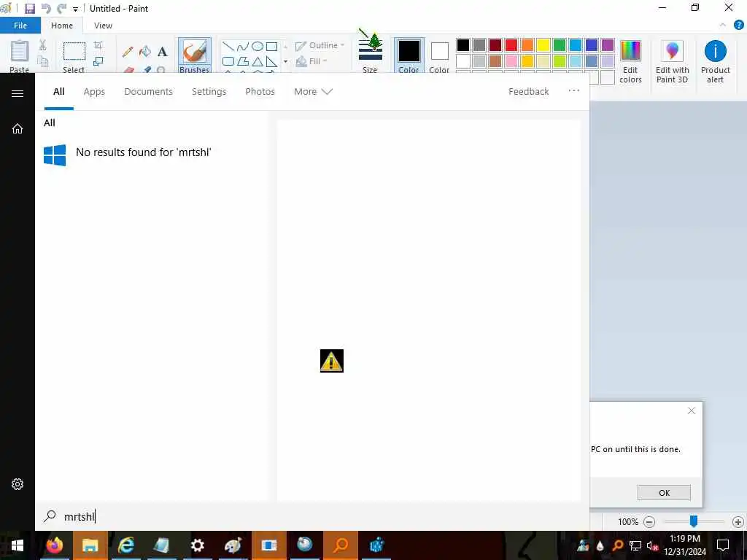Expand the More search filter dropdown
The image size is (747, 560).
[x=313, y=91]
